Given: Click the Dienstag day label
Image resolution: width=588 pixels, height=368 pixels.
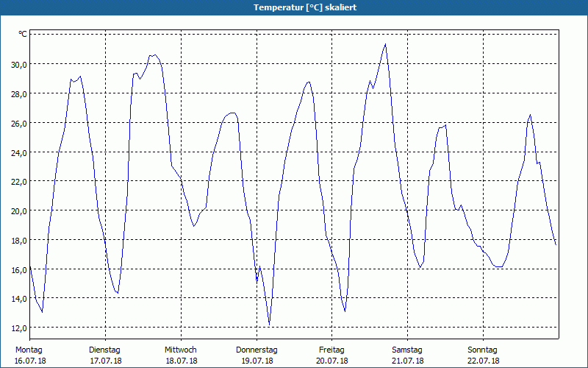Looking at the screenshot, I should tap(104, 350).
